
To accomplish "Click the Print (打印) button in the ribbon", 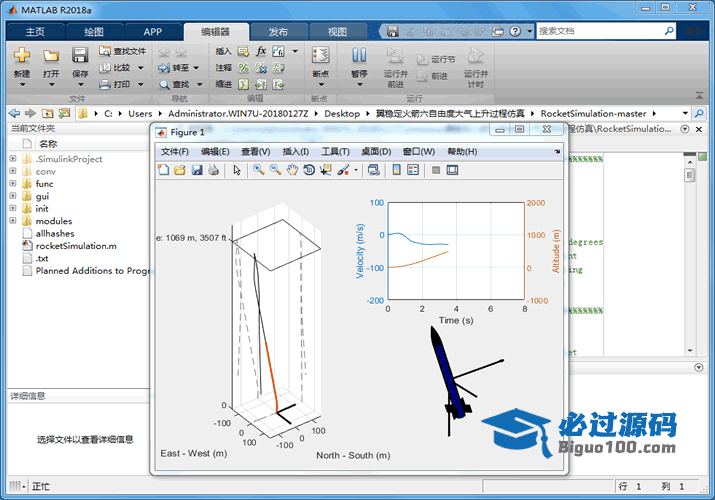I will (x=115, y=84).
